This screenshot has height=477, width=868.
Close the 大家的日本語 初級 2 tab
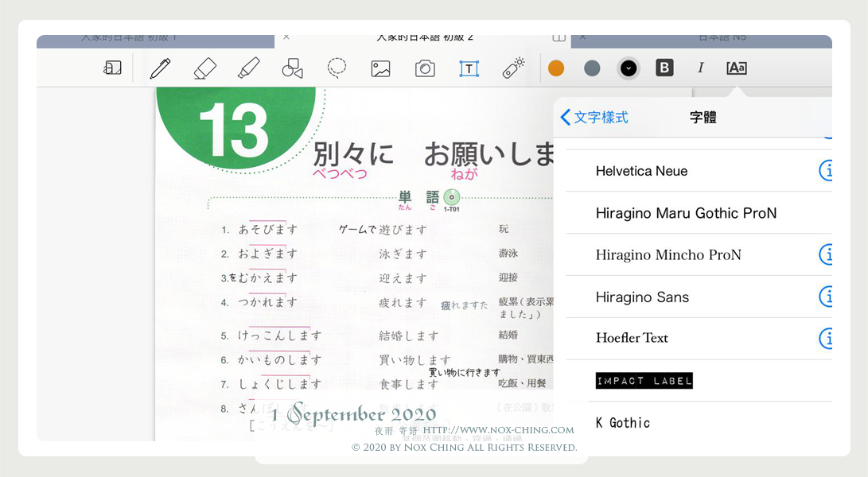(x=286, y=37)
